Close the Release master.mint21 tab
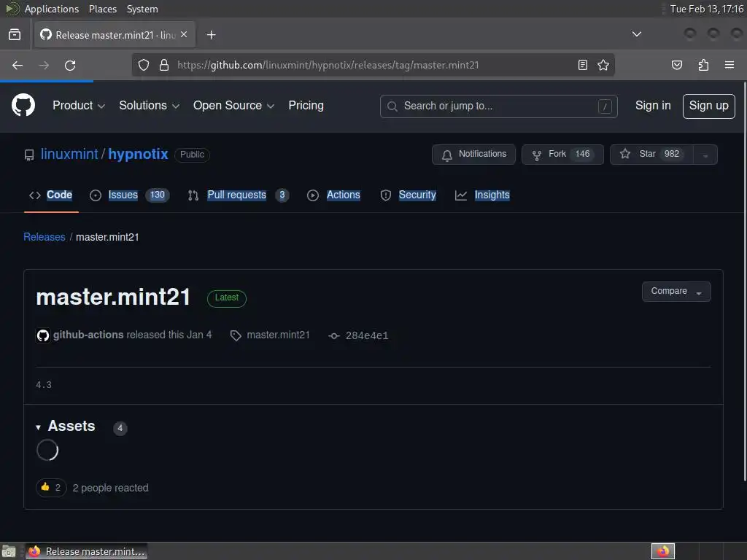 (x=184, y=35)
